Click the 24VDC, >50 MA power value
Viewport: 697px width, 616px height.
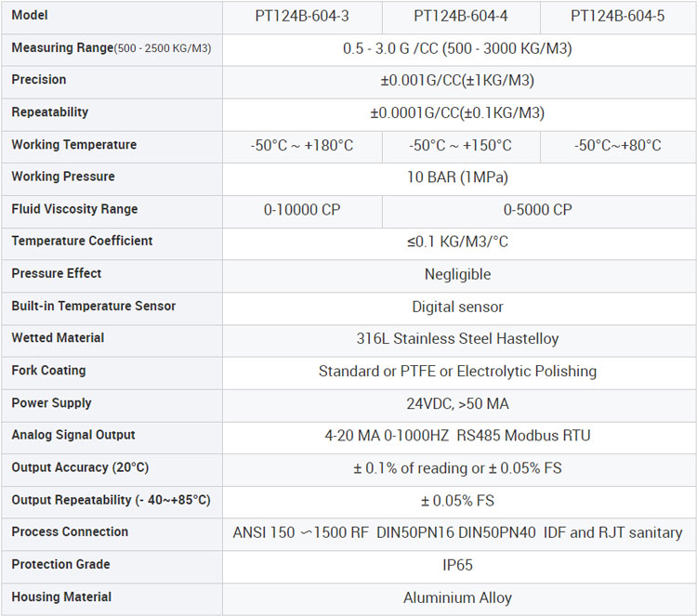[x=457, y=404]
